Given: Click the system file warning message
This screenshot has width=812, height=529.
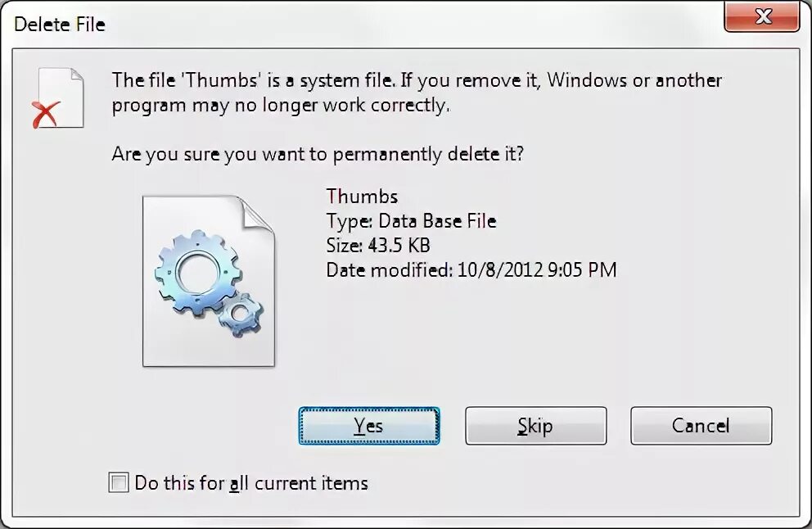Looking at the screenshot, I should (x=417, y=93).
